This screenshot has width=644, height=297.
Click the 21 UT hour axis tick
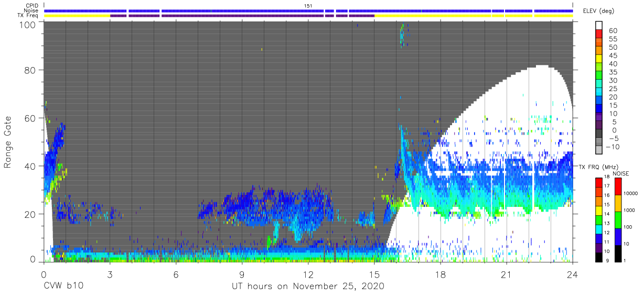(507, 274)
